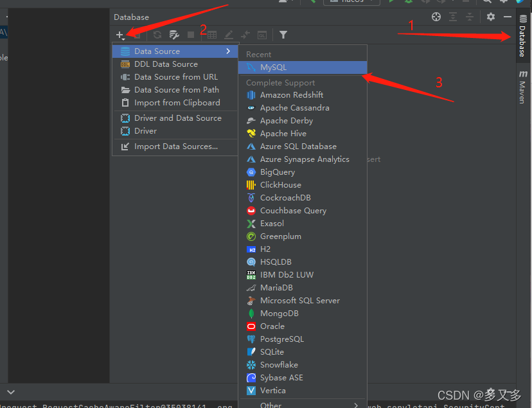Select SQLite data source

click(x=303, y=352)
